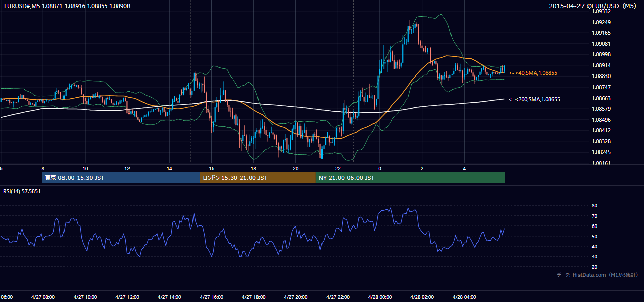
Task: Click the NY 21:00-06:00 JST session bar
Action: click(x=411, y=178)
